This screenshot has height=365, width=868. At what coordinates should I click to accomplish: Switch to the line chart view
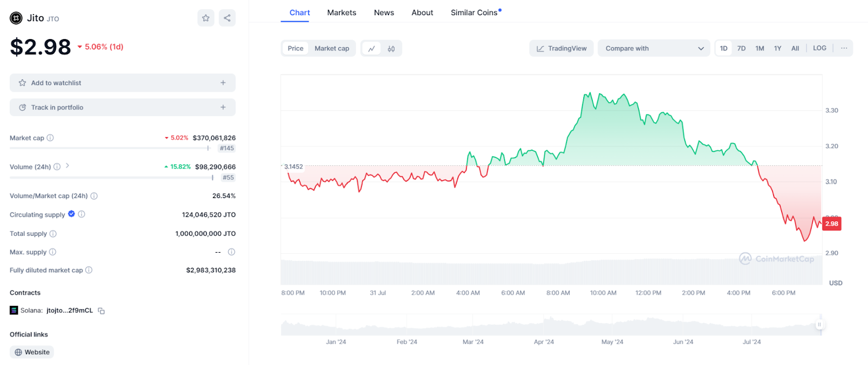click(x=372, y=48)
